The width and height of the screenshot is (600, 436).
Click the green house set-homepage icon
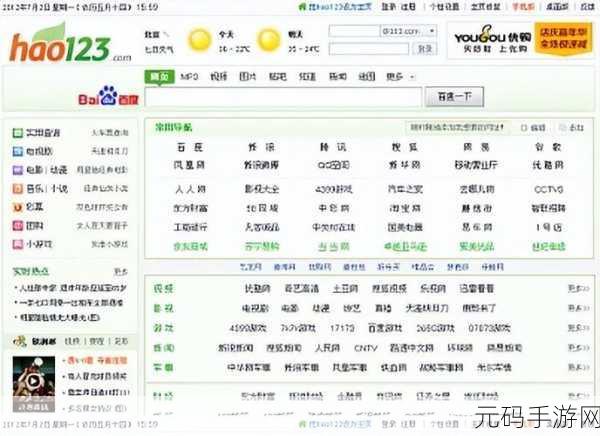coord(302,7)
